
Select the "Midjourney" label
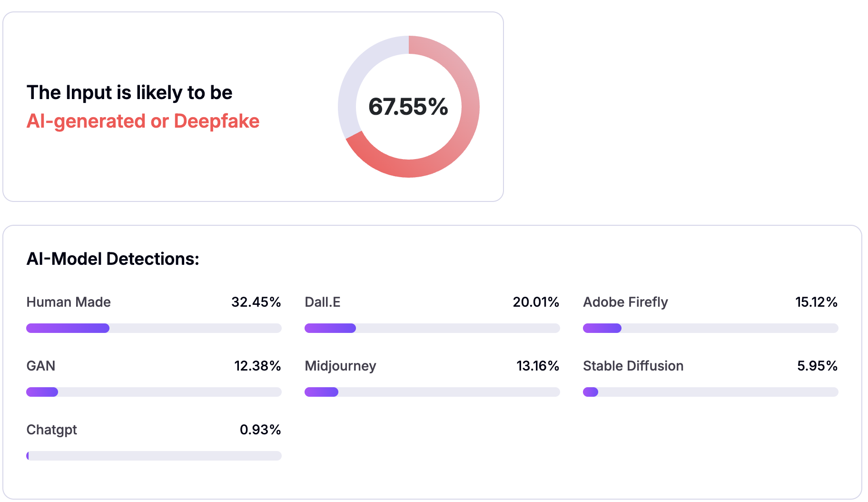tap(340, 366)
